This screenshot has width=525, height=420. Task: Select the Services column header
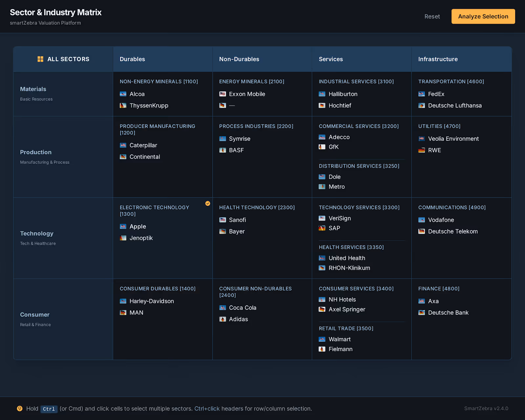[362, 59]
